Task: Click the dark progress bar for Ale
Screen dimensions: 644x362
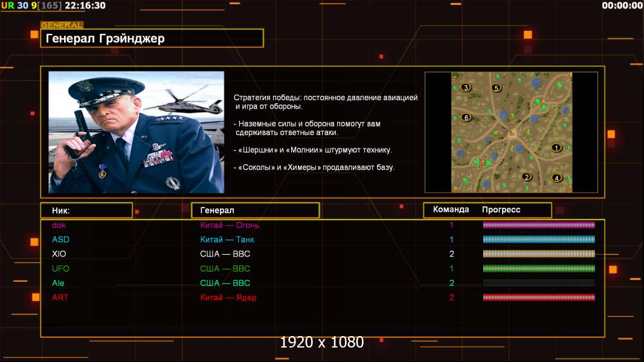Action: point(538,283)
